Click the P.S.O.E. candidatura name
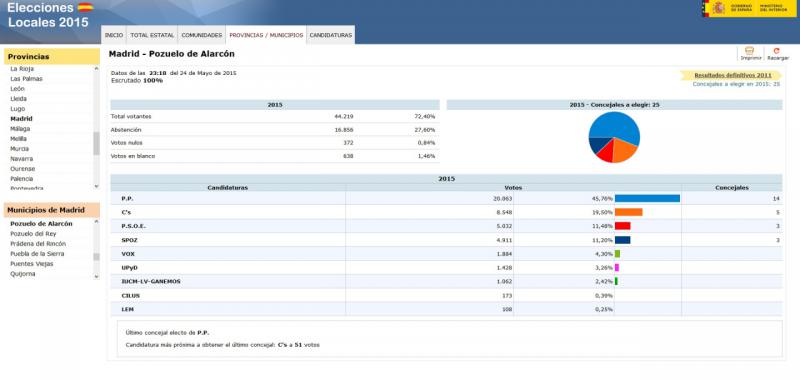Viewport: 800px width, 380px height. click(134, 226)
